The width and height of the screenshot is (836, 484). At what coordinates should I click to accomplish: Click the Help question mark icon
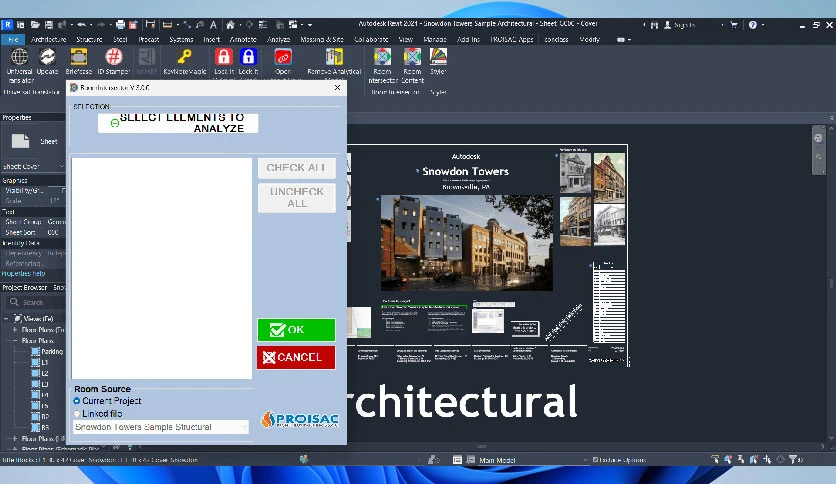(x=752, y=25)
